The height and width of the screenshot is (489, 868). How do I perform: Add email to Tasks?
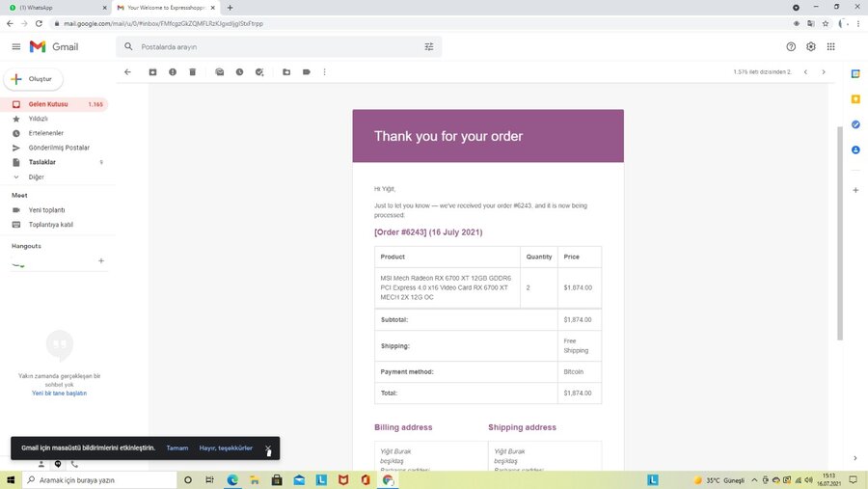[259, 72]
